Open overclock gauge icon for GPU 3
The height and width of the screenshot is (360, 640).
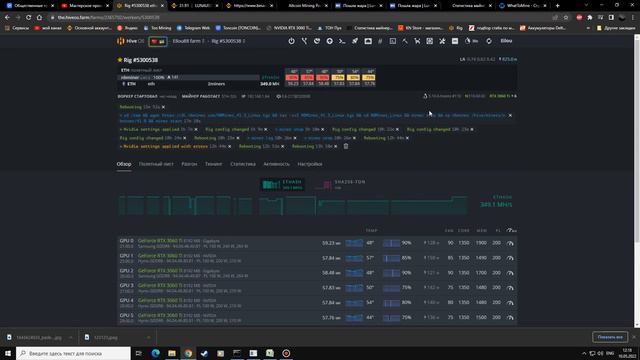click(510, 288)
